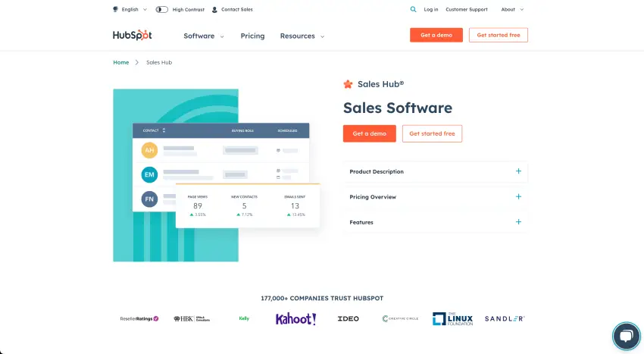Open the chat bubble widget
The image size is (644, 354).
tap(627, 336)
